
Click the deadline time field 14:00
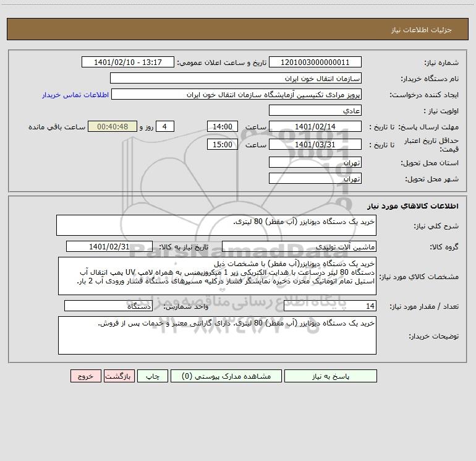click(x=222, y=126)
